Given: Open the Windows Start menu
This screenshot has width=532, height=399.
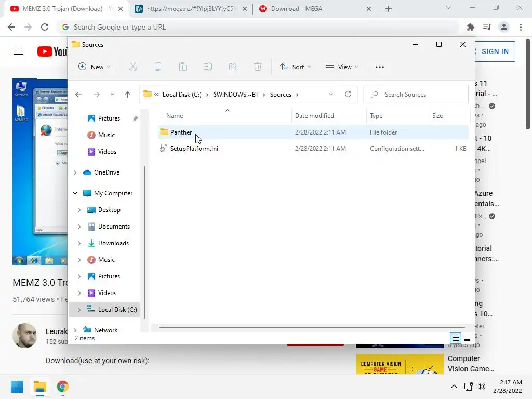Looking at the screenshot, I should [x=17, y=387].
